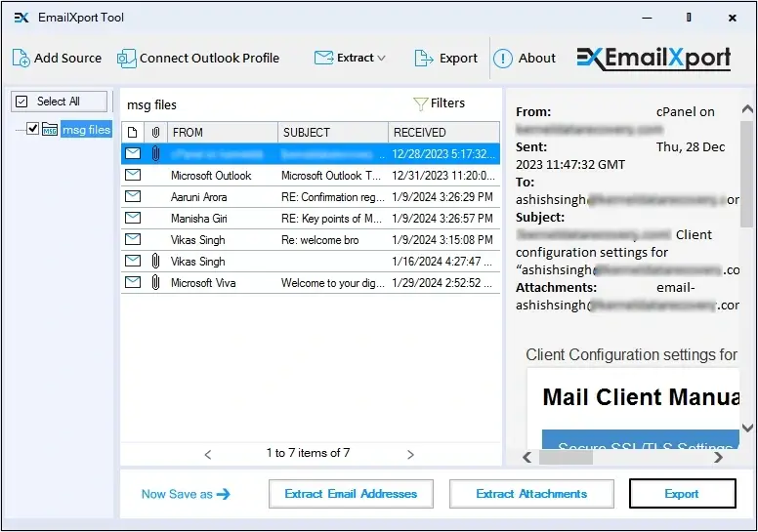The width and height of the screenshot is (758, 532).
Task: Select the Microsoft Outlook sender row
Action: point(311,176)
